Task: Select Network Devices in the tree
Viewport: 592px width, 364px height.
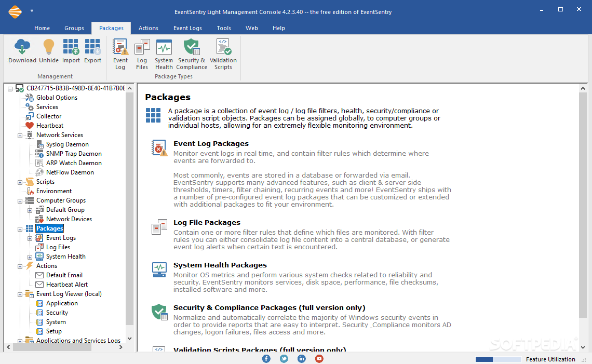Action: tap(69, 219)
